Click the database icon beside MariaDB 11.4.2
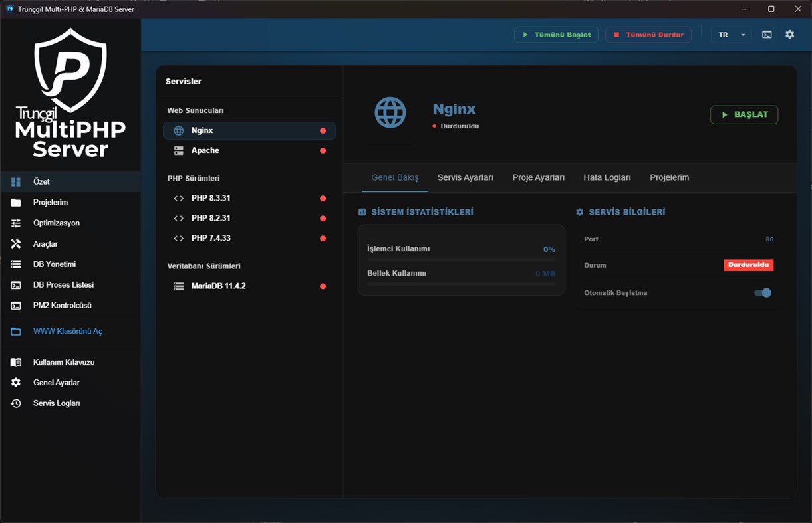812x523 pixels. pos(178,286)
